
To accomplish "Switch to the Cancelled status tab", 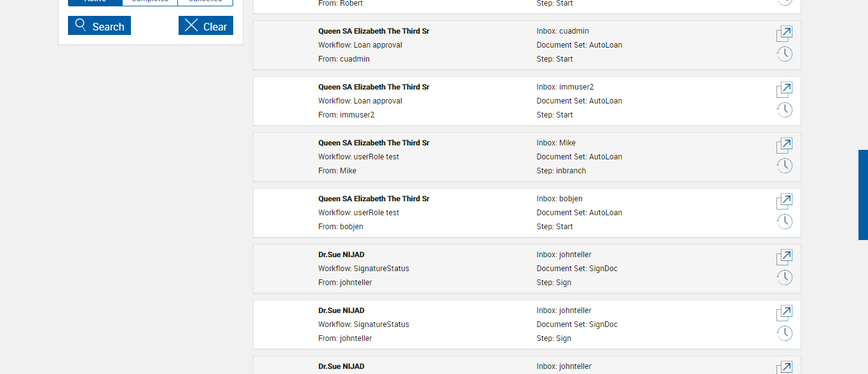I will 205,2.
